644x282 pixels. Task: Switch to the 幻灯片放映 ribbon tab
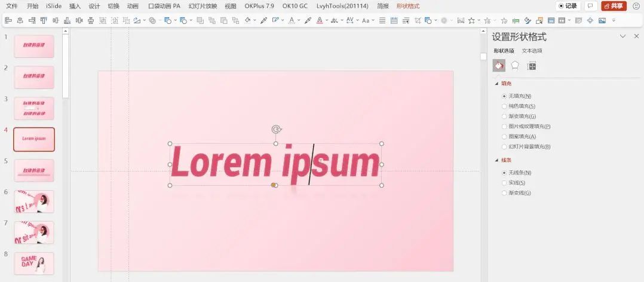coord(203,6)
